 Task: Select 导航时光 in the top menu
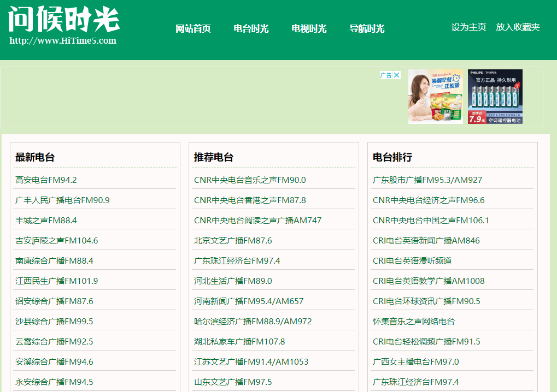tap(367, 29)
